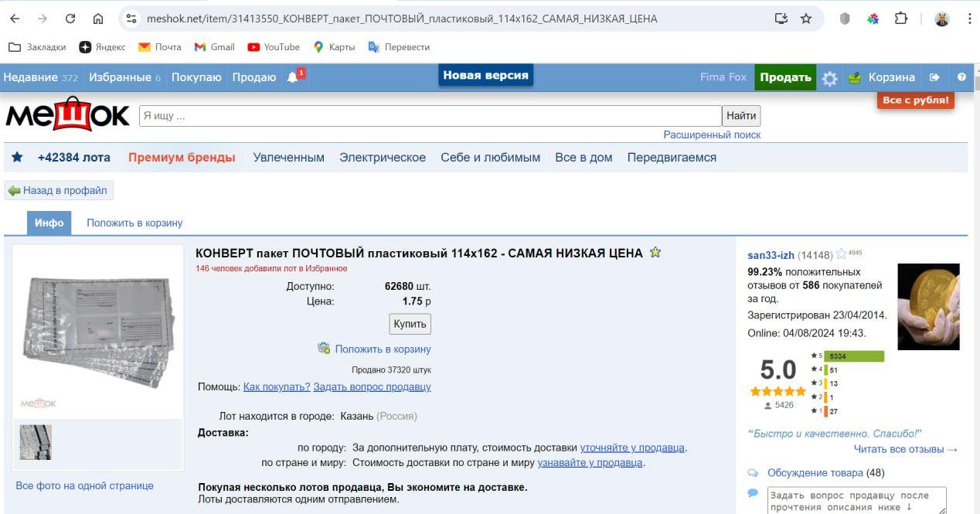Image resolution: width=980 pixels, height=514 pixels.
Task: Go back with the browser back arrow
Action: point(15,19)
